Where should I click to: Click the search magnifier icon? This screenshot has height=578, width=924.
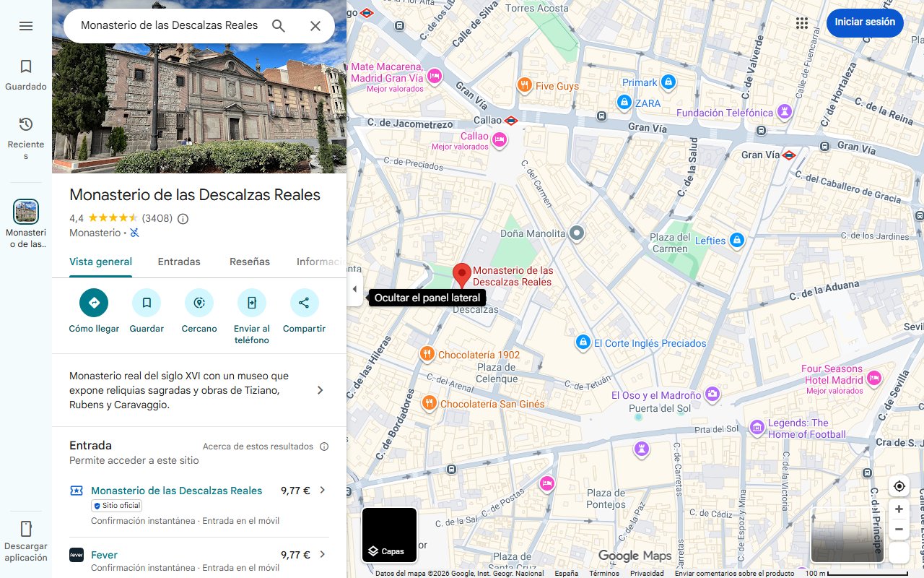[279, 26]
